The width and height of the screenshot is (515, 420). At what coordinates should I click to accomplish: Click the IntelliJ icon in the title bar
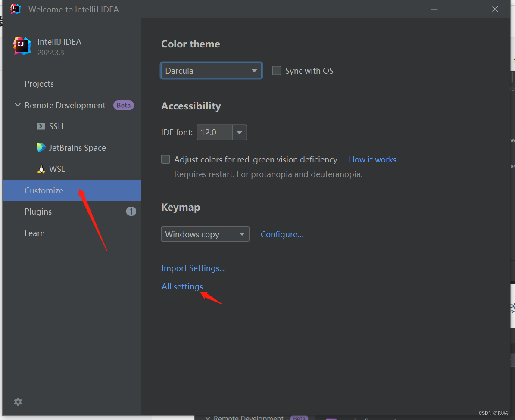16,9
